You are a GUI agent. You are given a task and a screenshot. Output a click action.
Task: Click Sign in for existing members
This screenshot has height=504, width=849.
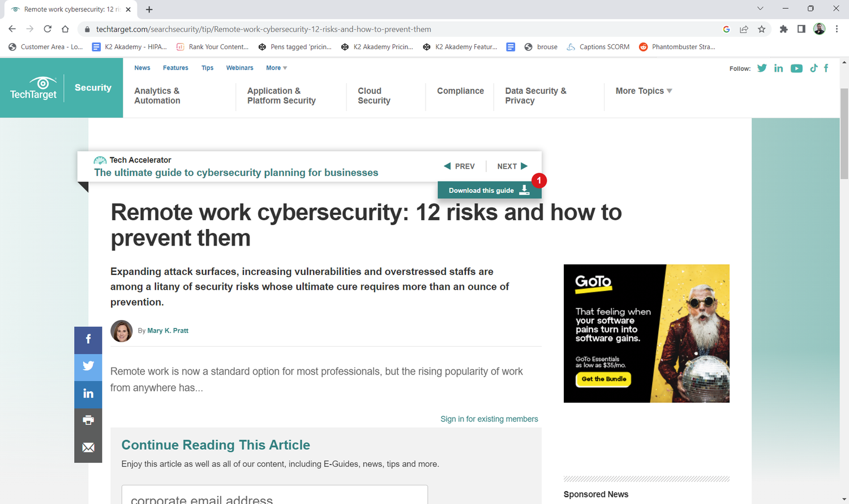489,419
